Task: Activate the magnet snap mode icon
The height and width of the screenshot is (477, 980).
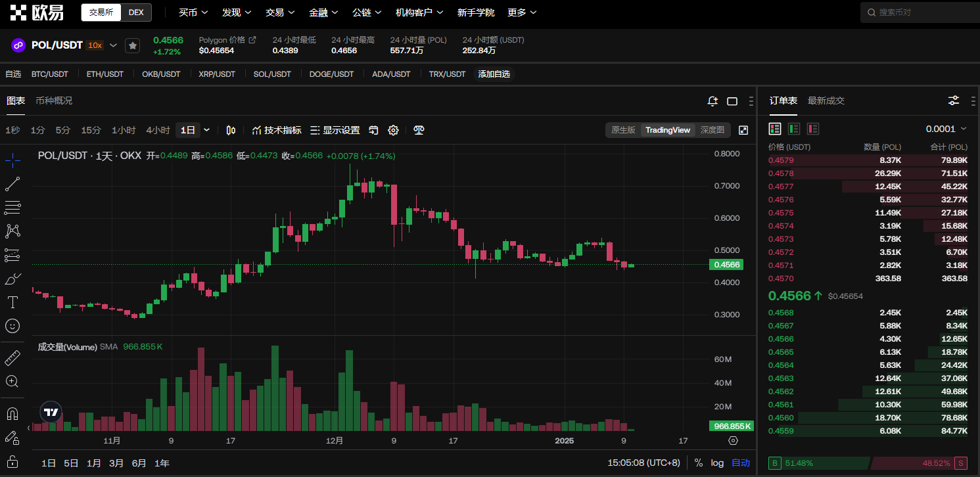Action: tap(12, 414)
